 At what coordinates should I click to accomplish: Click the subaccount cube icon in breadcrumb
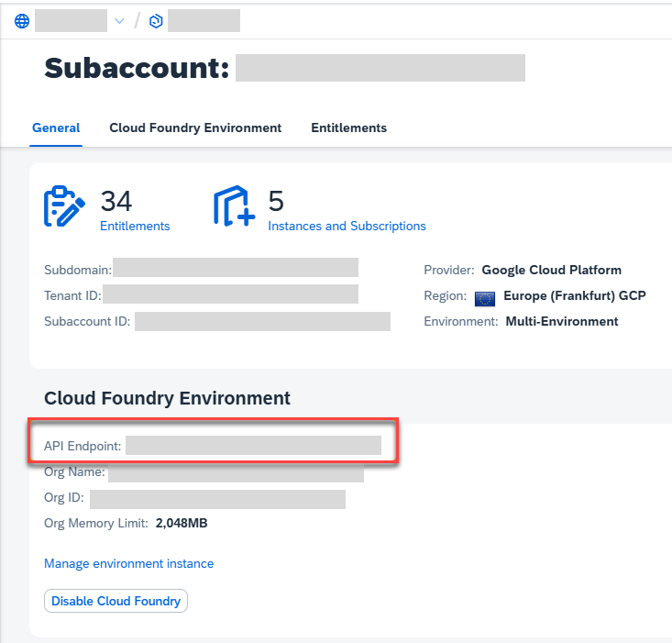pyautogui.click(x=156, y=21)
